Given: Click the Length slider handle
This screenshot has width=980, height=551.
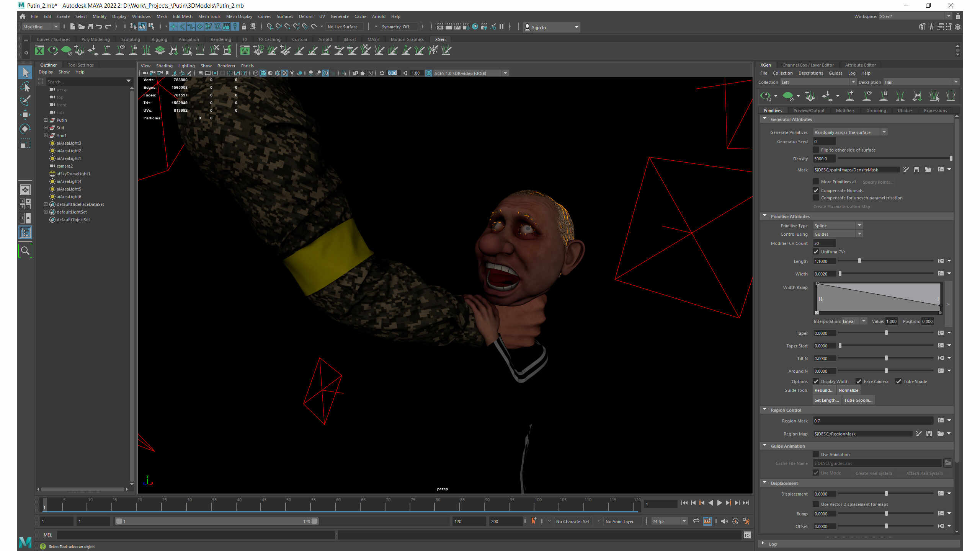Looking at the screenshot, I should [859, 261].
